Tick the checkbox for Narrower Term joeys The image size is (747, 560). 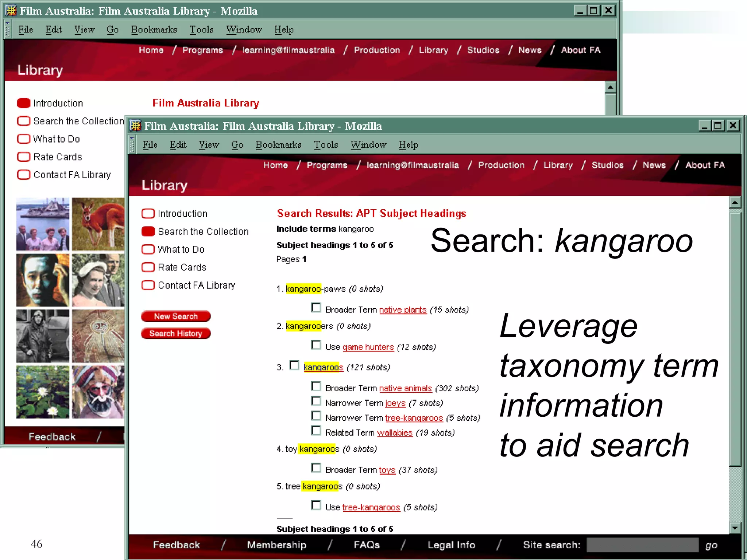tap(316, 401)
